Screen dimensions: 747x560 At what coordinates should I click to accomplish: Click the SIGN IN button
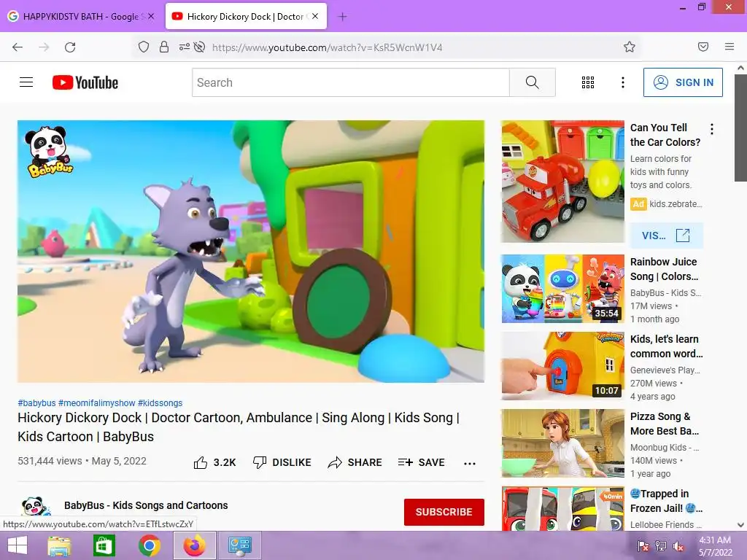[683, 82]
